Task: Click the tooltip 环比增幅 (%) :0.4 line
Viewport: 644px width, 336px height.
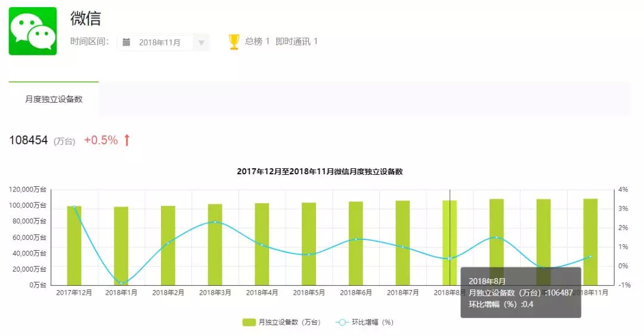Action: coord(501,304)
